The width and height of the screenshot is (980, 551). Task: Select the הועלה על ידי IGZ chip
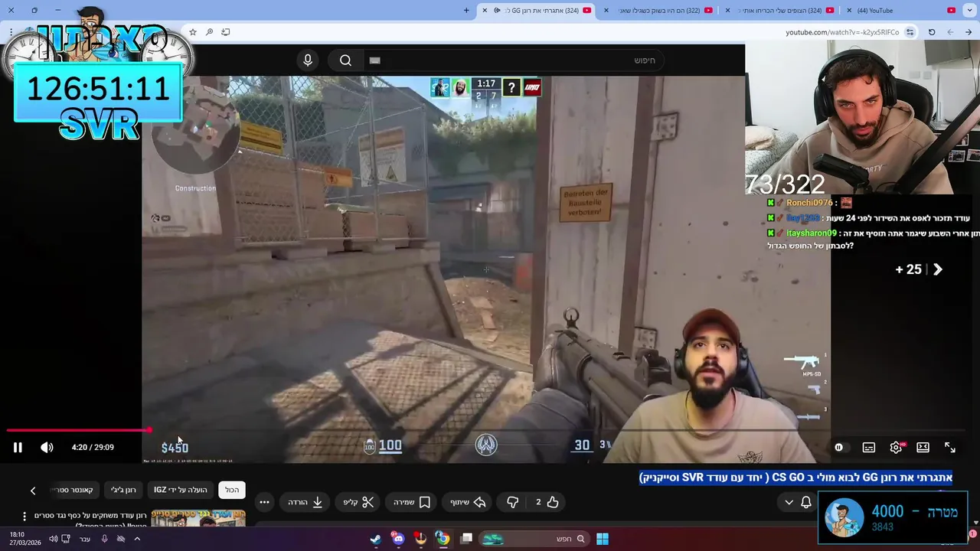[181, 490]
